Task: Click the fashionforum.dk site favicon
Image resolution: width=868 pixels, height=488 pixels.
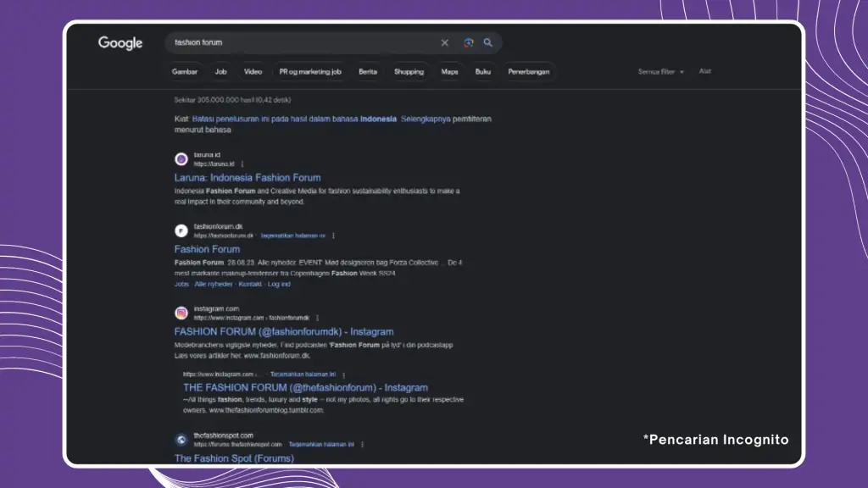Action: (181, 230)
